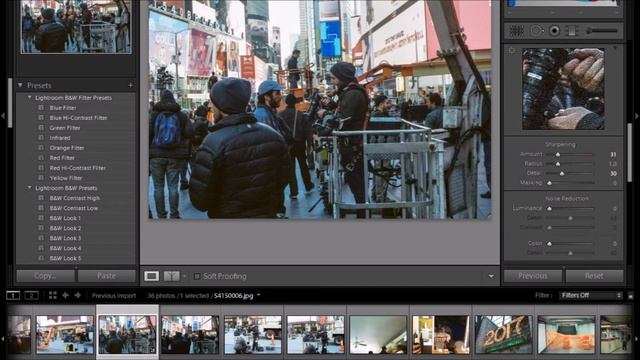Screen dimensions: 640x360
Task: Toggle the filter lock switch icon
Action: click(631, 296)
